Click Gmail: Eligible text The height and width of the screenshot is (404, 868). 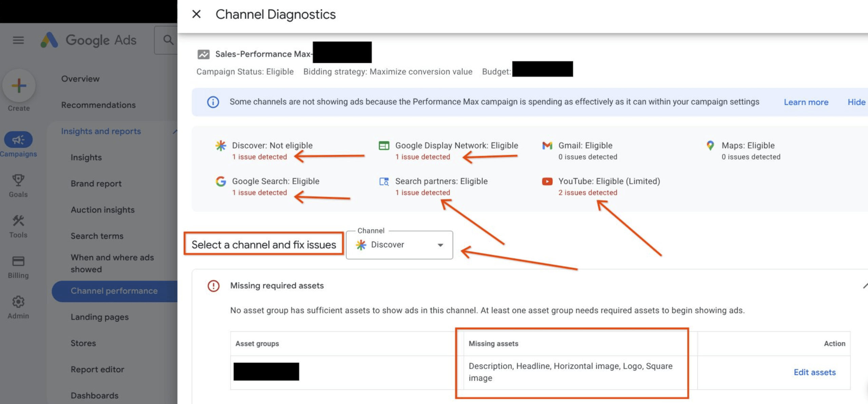(x=586, y=146)
